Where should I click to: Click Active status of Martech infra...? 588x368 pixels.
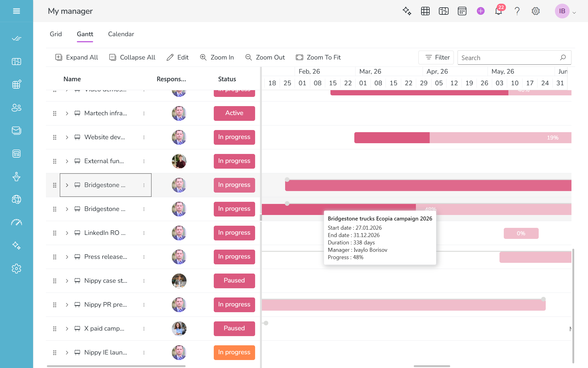click(234, 113)
